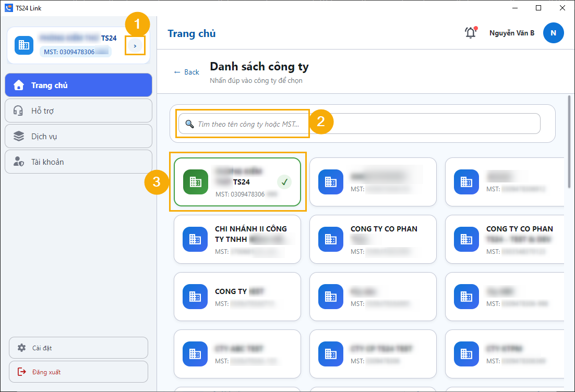This screenshot has height=392, width=575.
Task: Click building icon of CHI NHÁNH II card
Action: [195, 239]
